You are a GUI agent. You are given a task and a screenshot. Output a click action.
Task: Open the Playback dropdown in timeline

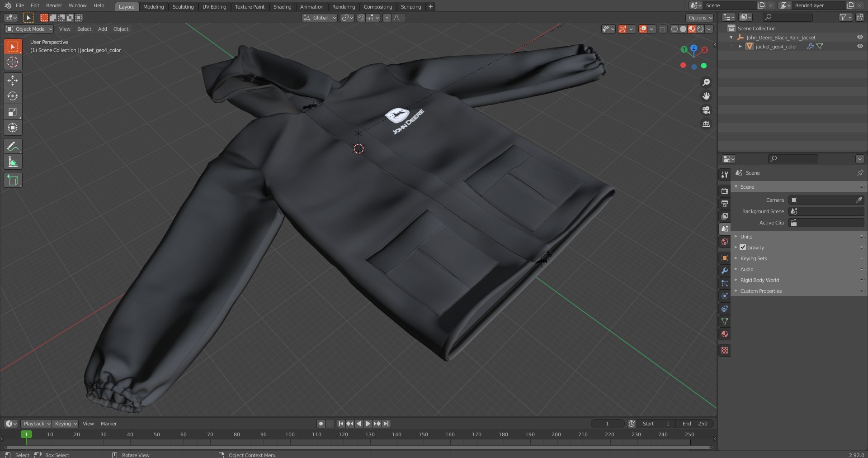click(36, 424)
